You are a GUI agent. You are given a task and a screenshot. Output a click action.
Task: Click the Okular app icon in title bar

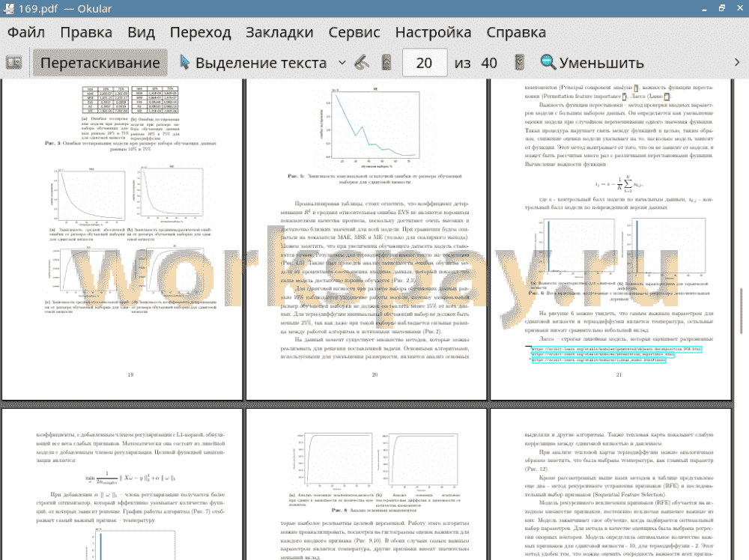pos(8,8)
